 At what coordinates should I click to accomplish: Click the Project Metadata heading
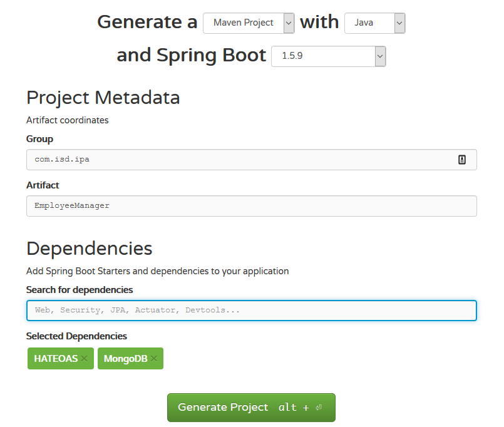point(103,98)
